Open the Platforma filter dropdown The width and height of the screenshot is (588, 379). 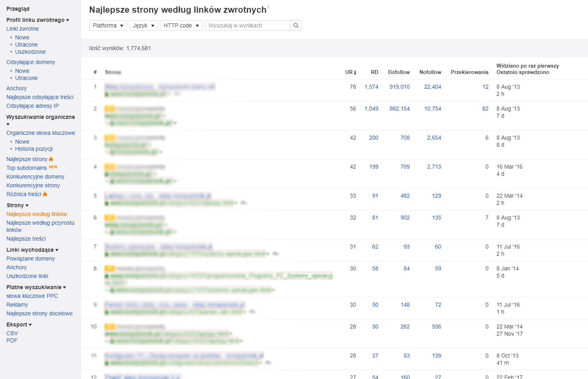coord(108,25)
